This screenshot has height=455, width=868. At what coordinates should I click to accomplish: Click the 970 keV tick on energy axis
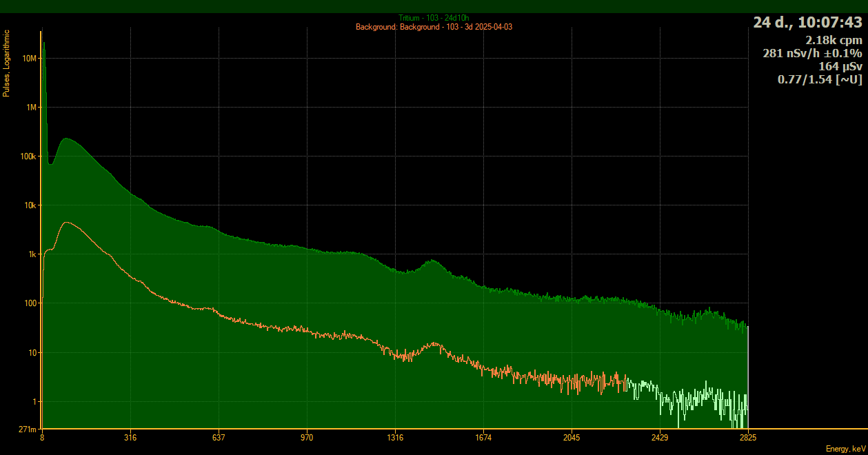tap(307, 437)
